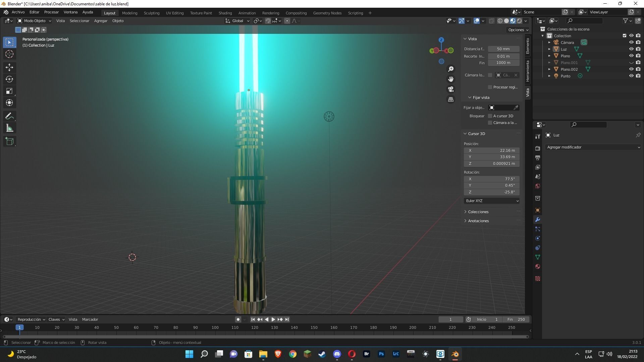Select the Annotate pencil tool
644x362 pixels.
9,116
